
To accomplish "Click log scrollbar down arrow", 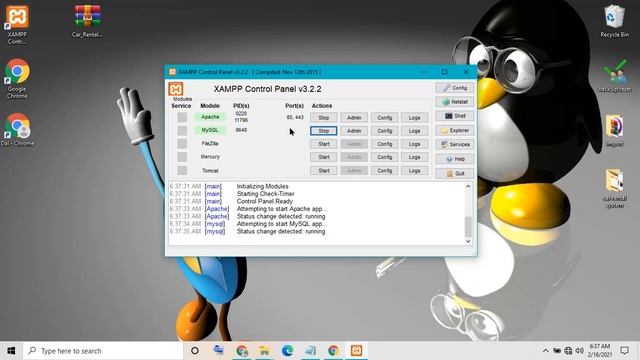I will point(468,241).
